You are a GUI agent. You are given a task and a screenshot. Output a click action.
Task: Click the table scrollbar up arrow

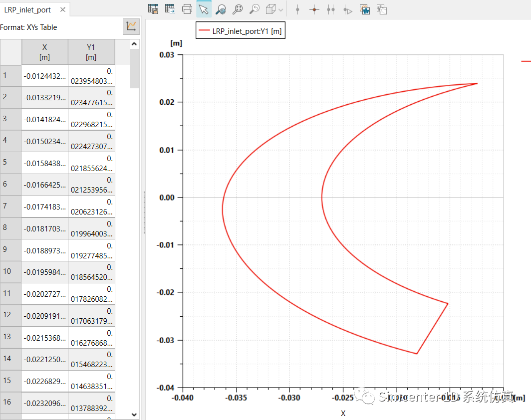coord(134,44)
